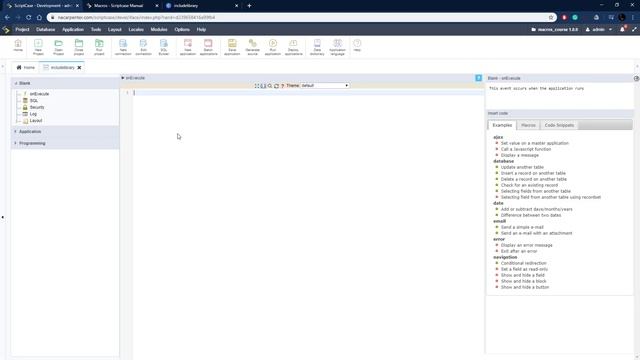
Task: Reload the page with browser refresh
Action: pyautogui.click(x=29, y=18)
